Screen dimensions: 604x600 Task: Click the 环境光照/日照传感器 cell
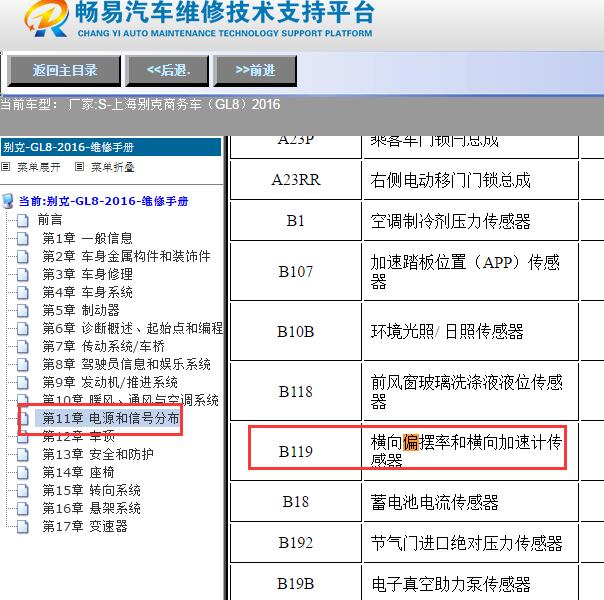pyautogui.click(x=471, y=332)
